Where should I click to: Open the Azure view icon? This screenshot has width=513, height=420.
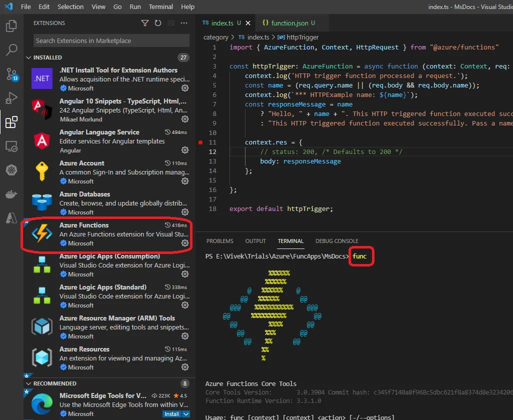(11, 218)
